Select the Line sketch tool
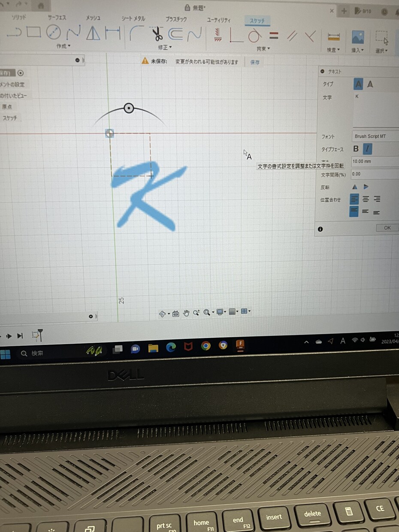 click(x=15, y=33)
